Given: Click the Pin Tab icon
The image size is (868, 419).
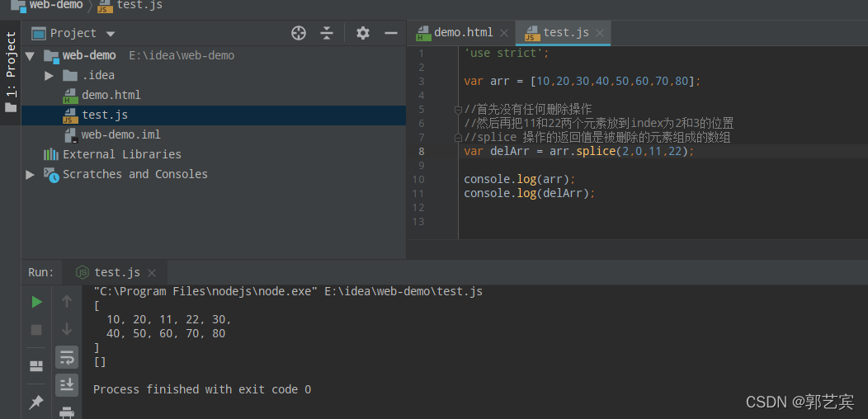Looking at the screenshot, I should (x=36, y=403).
